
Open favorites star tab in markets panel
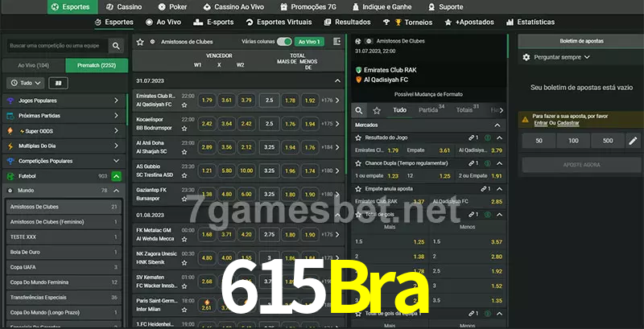coord(377,110)
